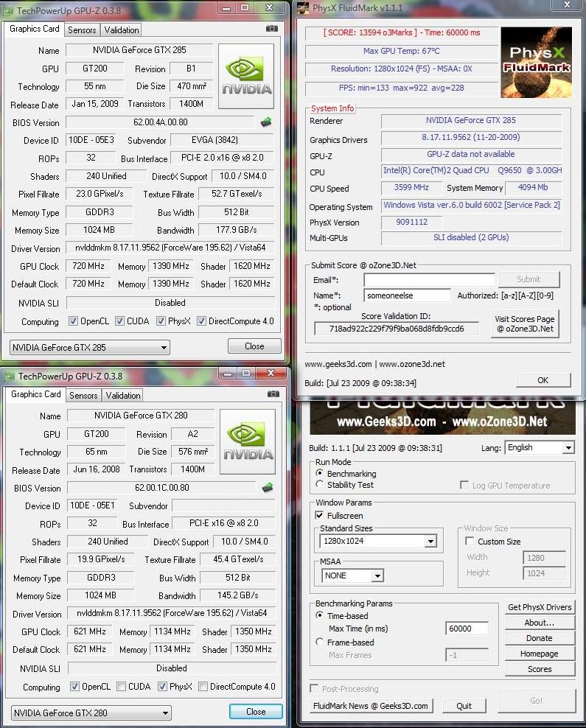Image resolution: width=586 pixels, height=728 pixels.
Task: Select Graphics Card tab in GTX 285 window
Action: pyautogui.click(x=35, y=29)
